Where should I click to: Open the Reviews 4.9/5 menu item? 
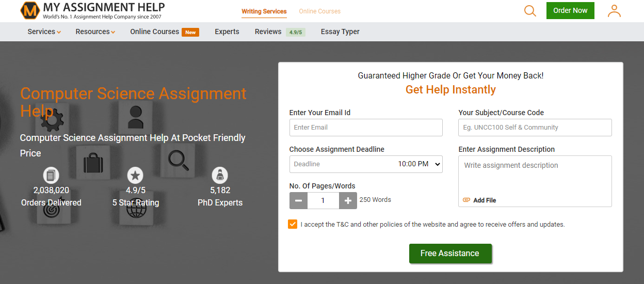point(280,31)
